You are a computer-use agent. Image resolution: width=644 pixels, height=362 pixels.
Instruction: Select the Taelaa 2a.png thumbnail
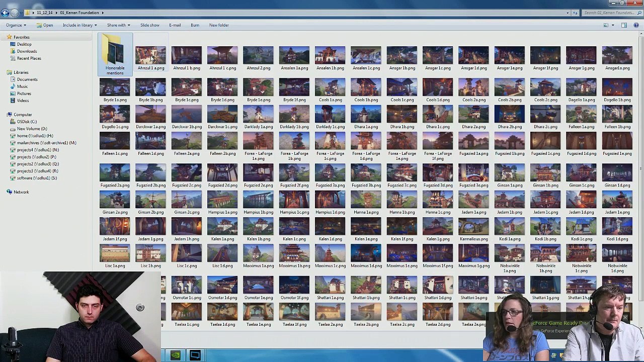click(330, 312)
